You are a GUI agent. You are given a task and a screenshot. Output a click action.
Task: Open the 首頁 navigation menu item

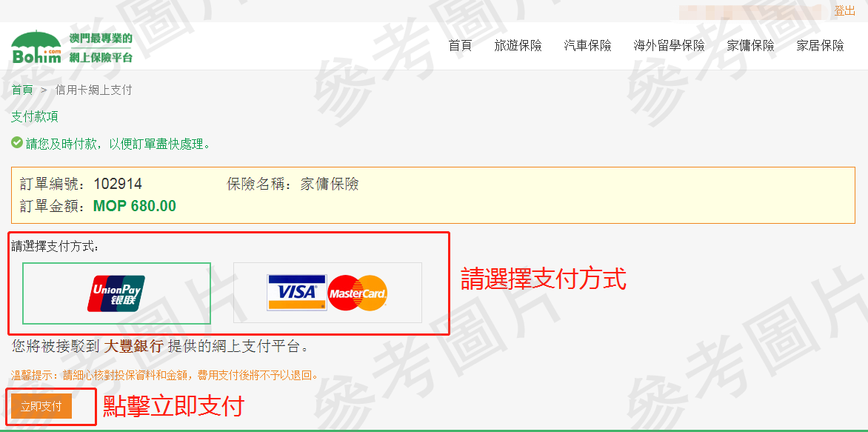[460, 45]
